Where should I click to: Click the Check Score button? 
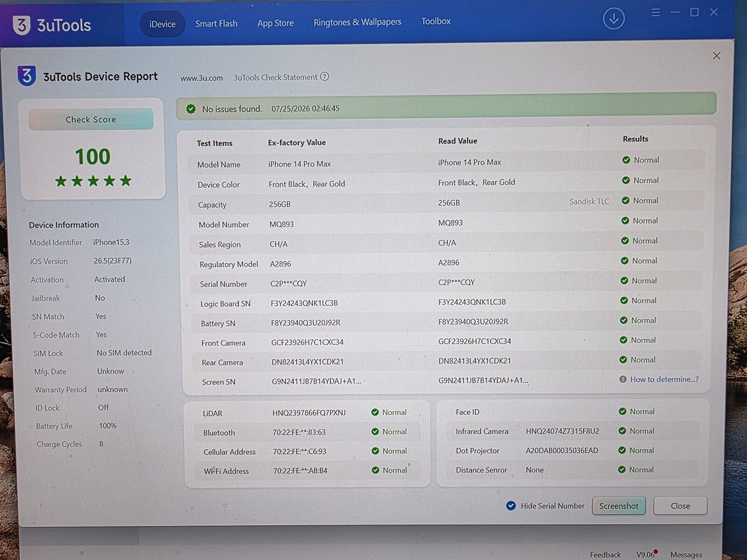pos(91,119)
